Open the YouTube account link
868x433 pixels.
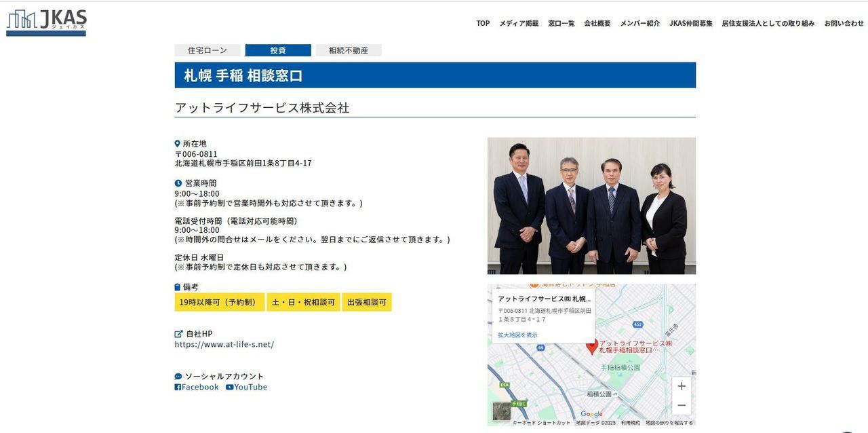pyautogui.click(x=247, y=387)
